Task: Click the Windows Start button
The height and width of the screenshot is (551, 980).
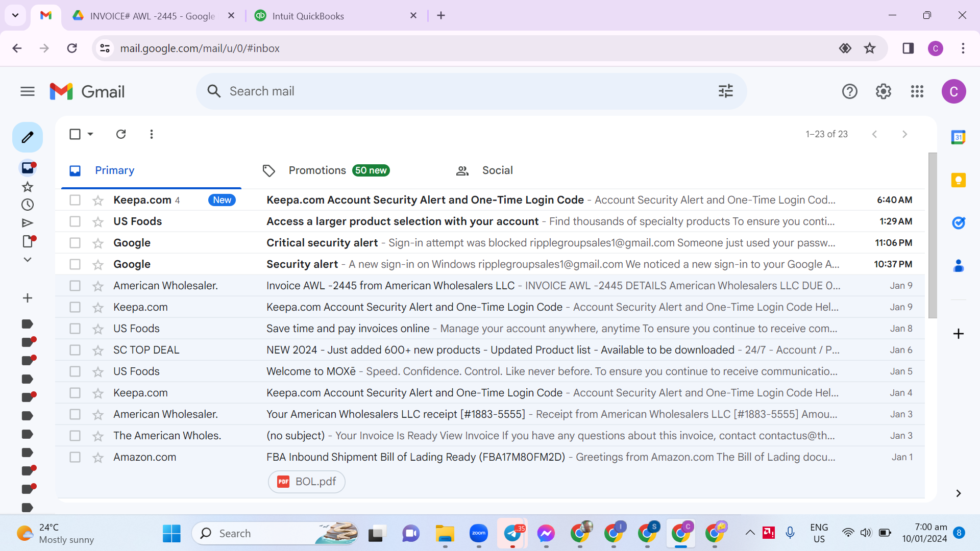Action: 171,533
